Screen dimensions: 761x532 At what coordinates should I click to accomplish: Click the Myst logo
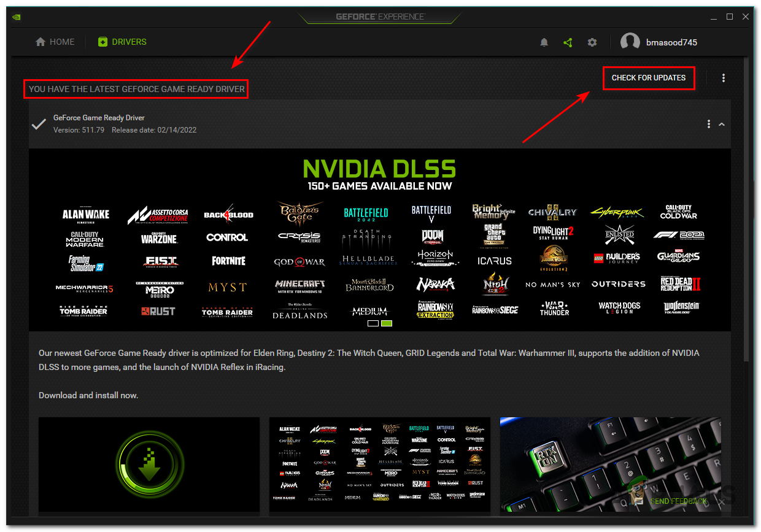coord(227,287)
